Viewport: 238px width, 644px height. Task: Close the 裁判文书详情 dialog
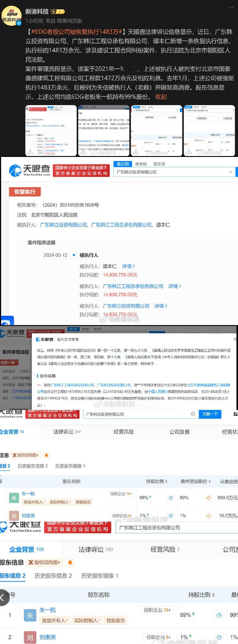tap(235, 339)
